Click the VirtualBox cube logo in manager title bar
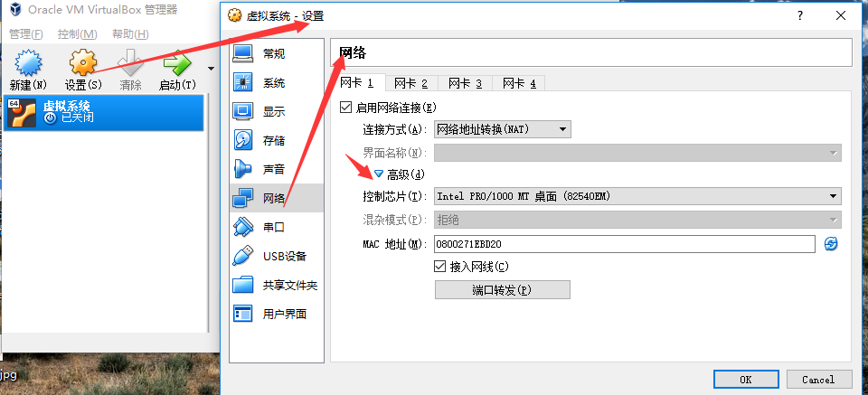The width and height of the screenshot is (868, 395). tap(14, 10)
